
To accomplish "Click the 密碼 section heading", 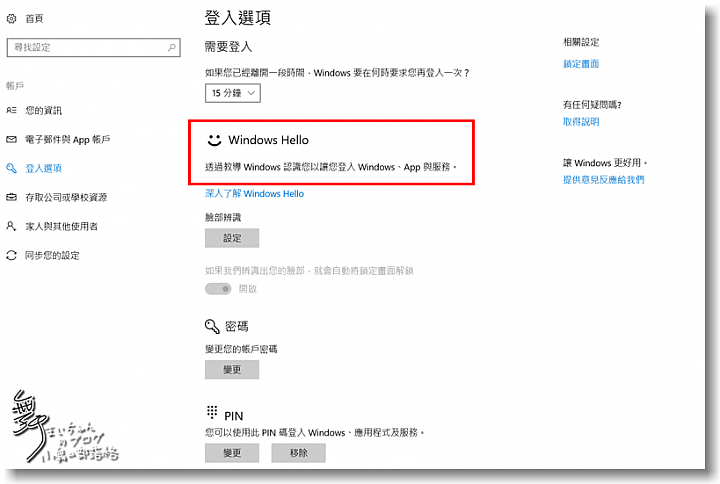I will pyautogui.click(x=237, y=326).
